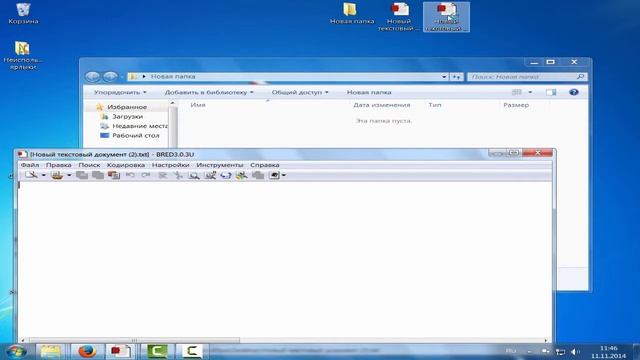The width and height of the screenshot is (640, 360).
Task: Click the colorful tools icon in BRED toolbar
Action: coord(242,175)
